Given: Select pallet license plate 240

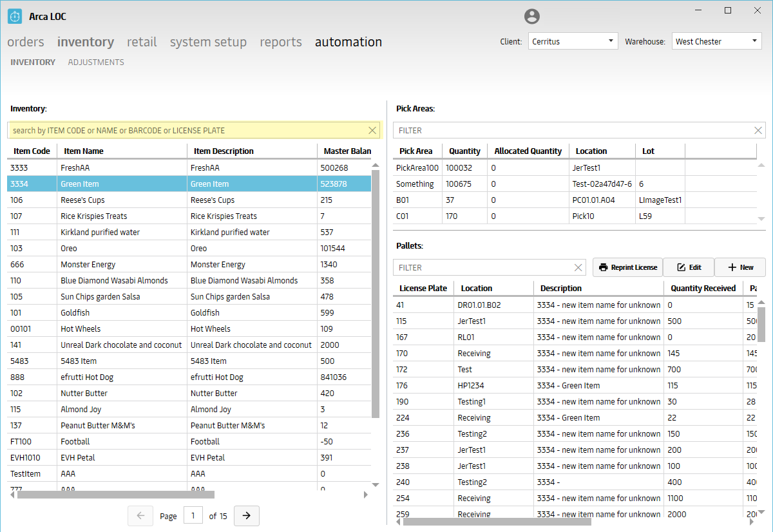Looking at the screenshot, I should click(575, 482).
